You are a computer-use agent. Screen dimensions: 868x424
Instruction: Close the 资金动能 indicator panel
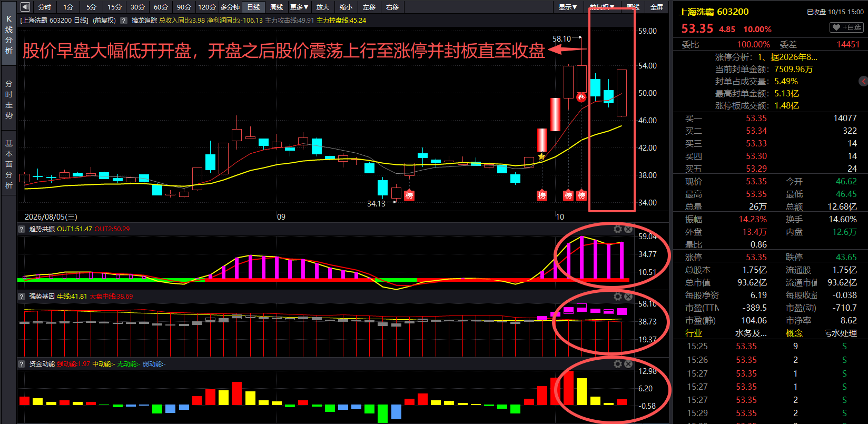628,364
